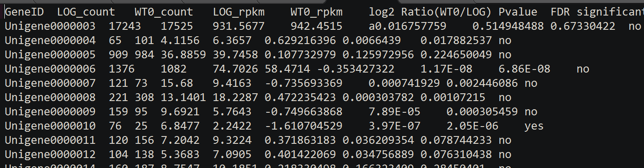
Task: Click the value 942.4515
Action: pyautogui.click(x=316, y=26)
